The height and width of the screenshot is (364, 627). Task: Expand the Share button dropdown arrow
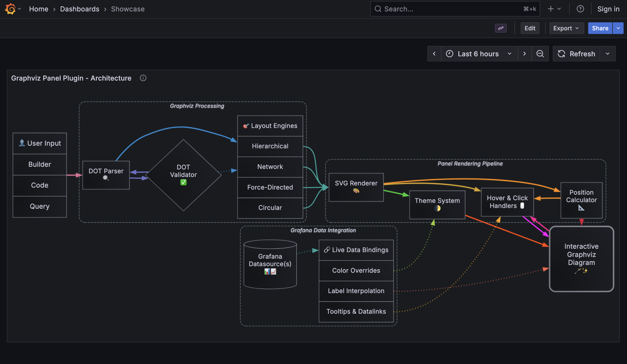[x=618, y=28]
